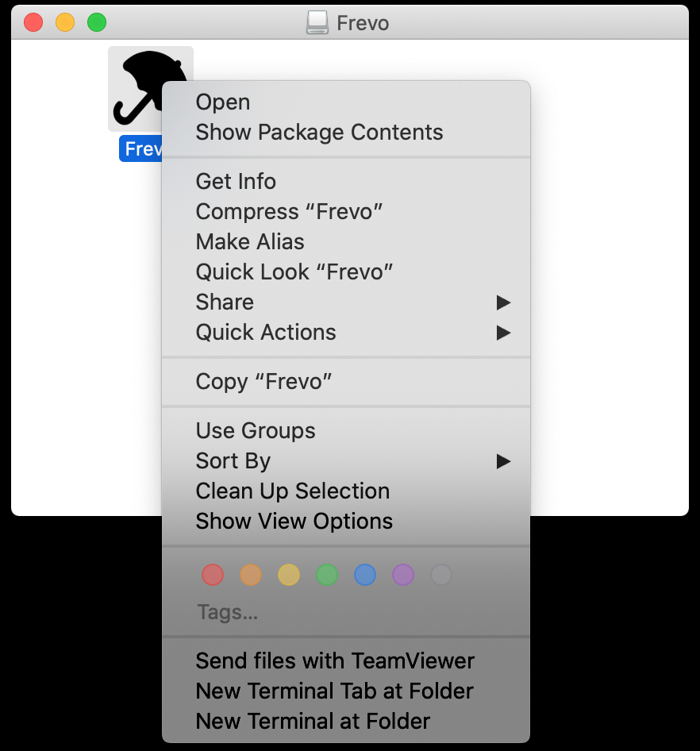Apply the purple tag color

tap(403, 574)
